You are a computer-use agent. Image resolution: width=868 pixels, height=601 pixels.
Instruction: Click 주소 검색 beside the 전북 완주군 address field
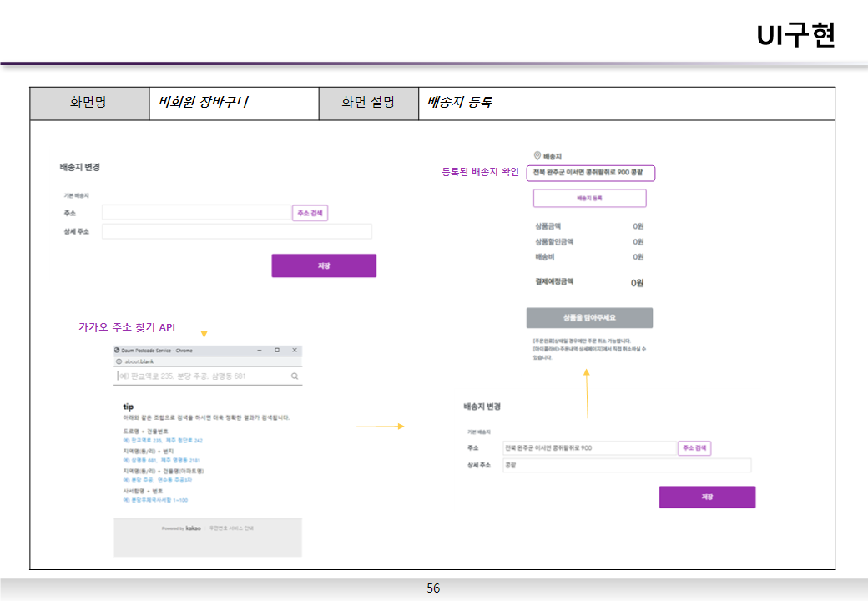[x=694, y=447]
